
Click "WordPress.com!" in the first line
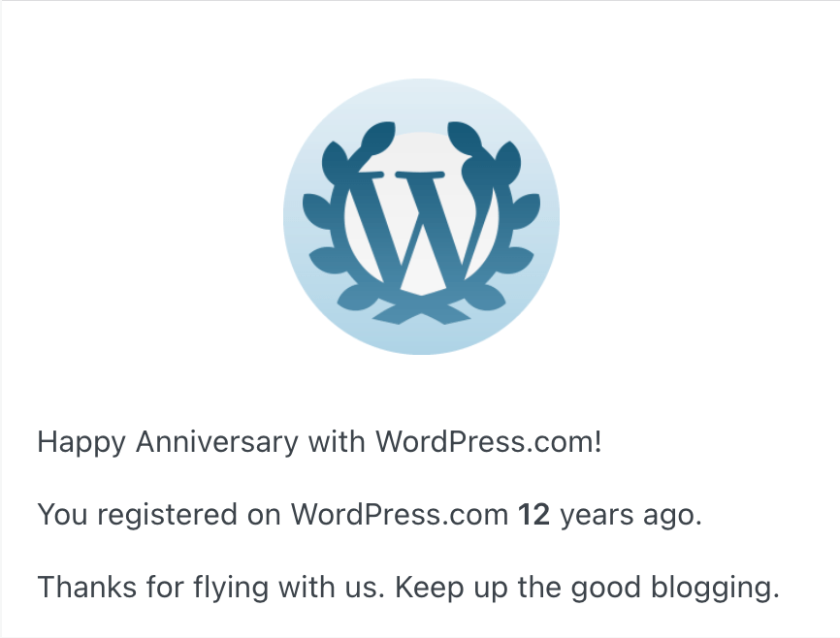[489, 442]
